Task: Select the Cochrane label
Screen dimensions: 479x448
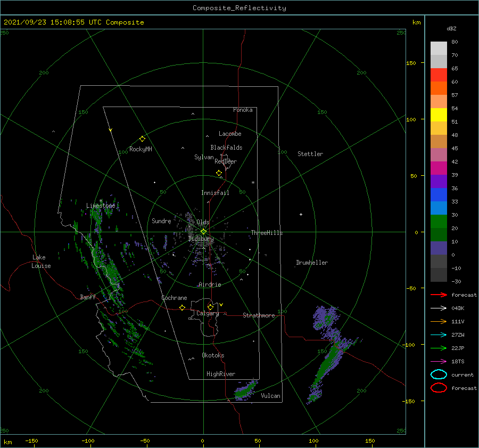Action: [x=174, y=298]
